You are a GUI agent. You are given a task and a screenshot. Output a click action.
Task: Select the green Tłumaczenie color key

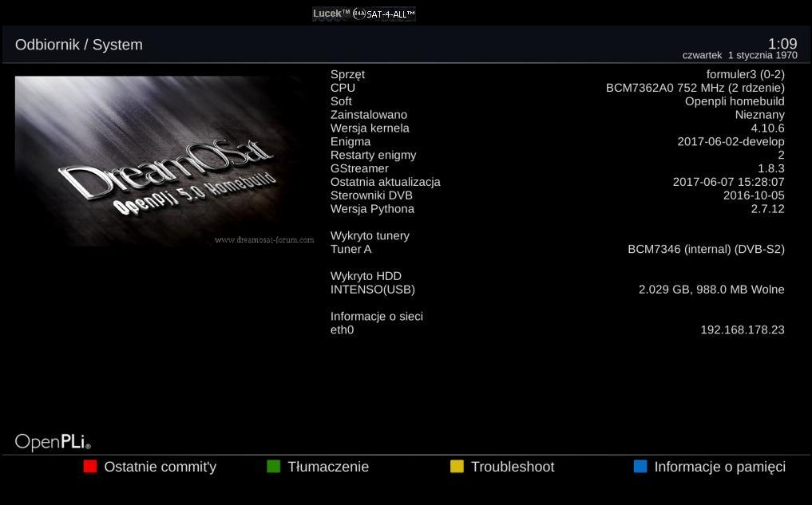click(273, 466)
